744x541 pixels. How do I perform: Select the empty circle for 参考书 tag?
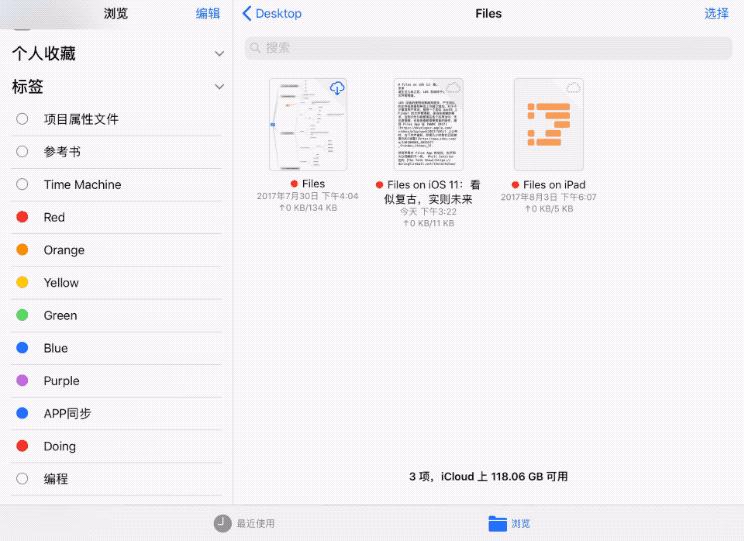tap(22, 151)
